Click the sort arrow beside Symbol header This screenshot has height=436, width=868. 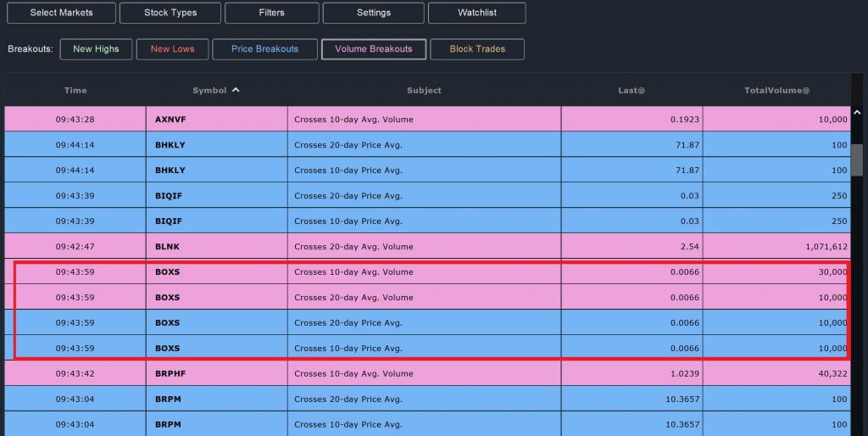point(236,90)
